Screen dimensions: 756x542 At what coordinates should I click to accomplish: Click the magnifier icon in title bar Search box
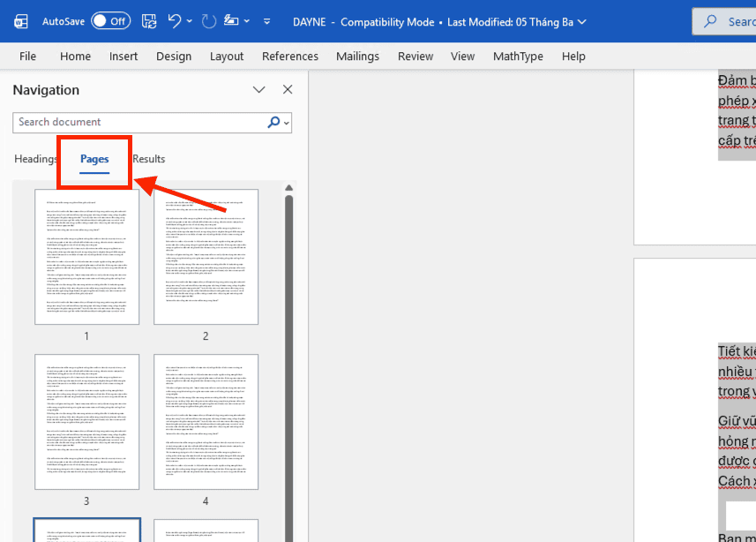(710, 21)
